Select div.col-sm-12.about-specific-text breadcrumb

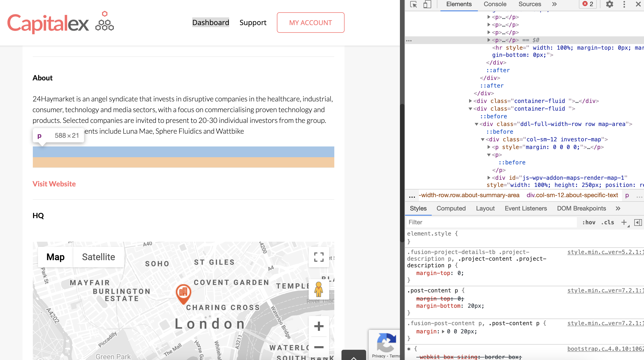572,195
